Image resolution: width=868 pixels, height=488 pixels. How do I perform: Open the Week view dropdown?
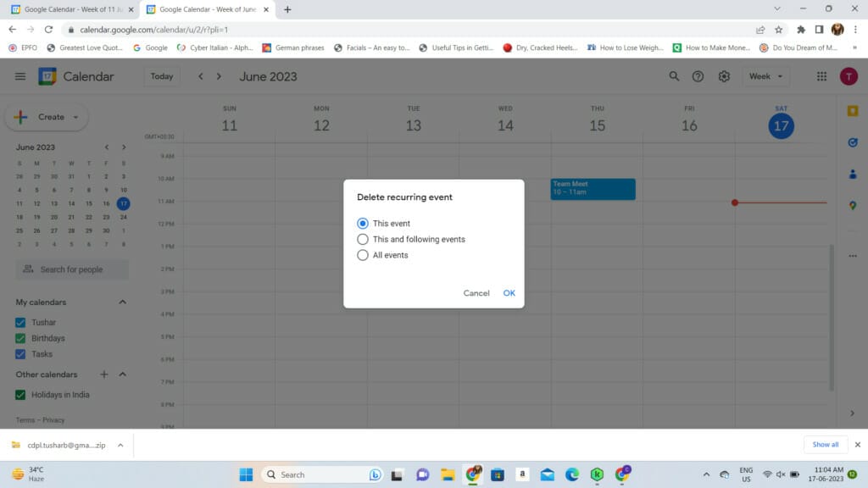765,76
